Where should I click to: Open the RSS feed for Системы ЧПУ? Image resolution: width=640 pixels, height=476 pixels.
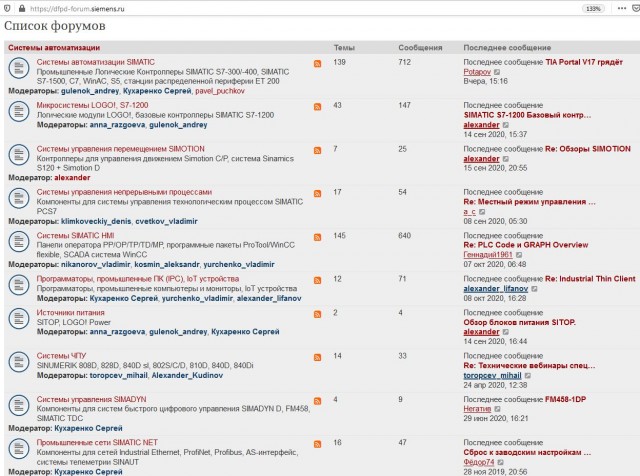(x=317, y=358)
